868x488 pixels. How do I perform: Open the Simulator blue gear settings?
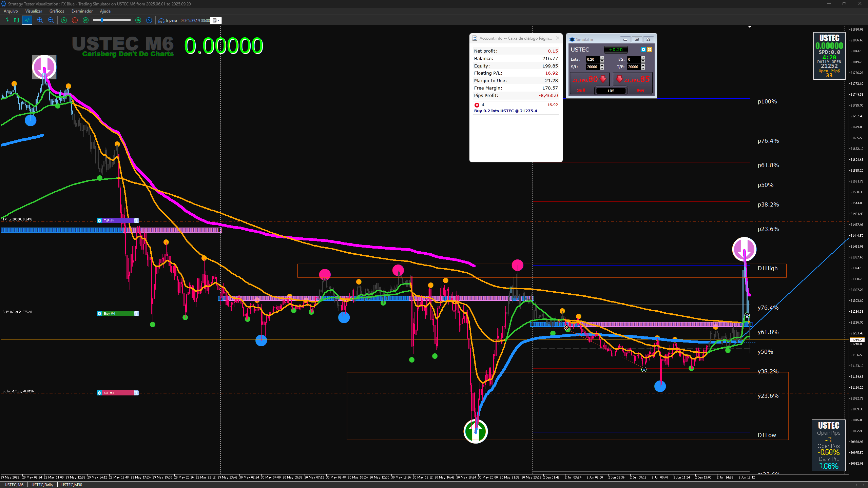coord(643,50)
